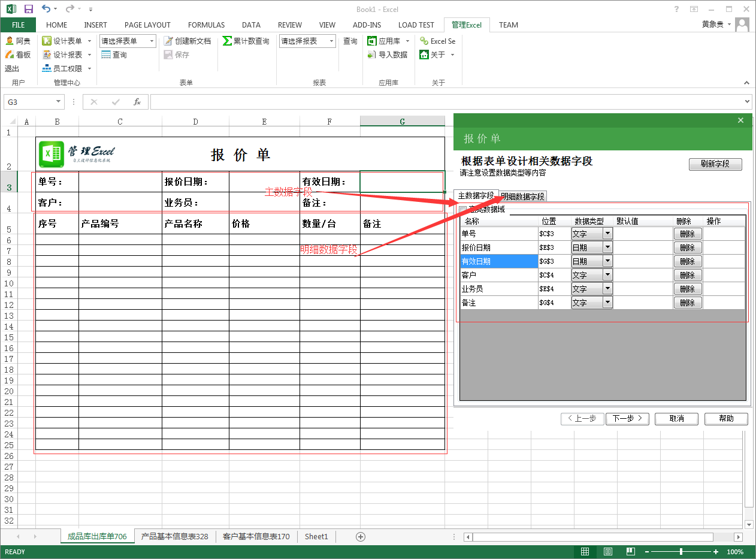Switch to the 明细数据字段 tab
The height and width of the screenshot is (559, 756).
pyautogui.click(x=523, y=197)
